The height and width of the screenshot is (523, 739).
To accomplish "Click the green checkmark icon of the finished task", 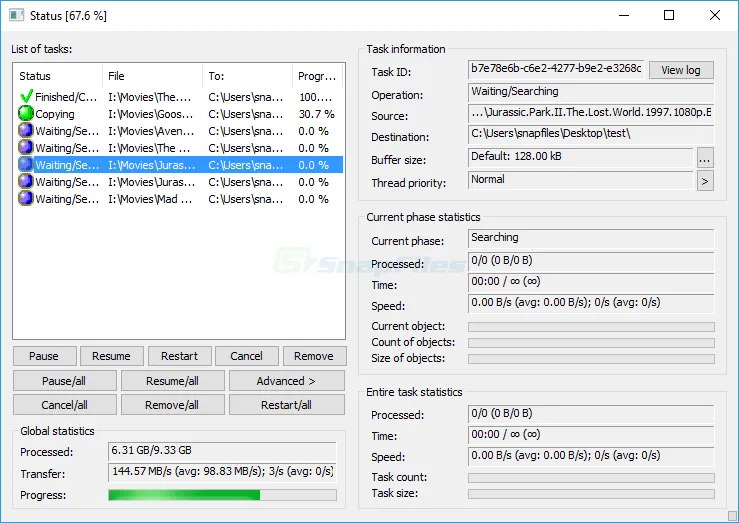I will pyautogui.click(x=26, y=97).
